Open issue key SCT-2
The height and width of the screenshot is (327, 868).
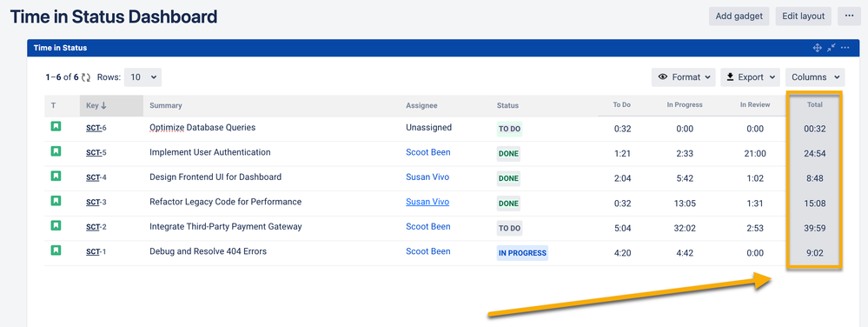click(x=96, y=227)
